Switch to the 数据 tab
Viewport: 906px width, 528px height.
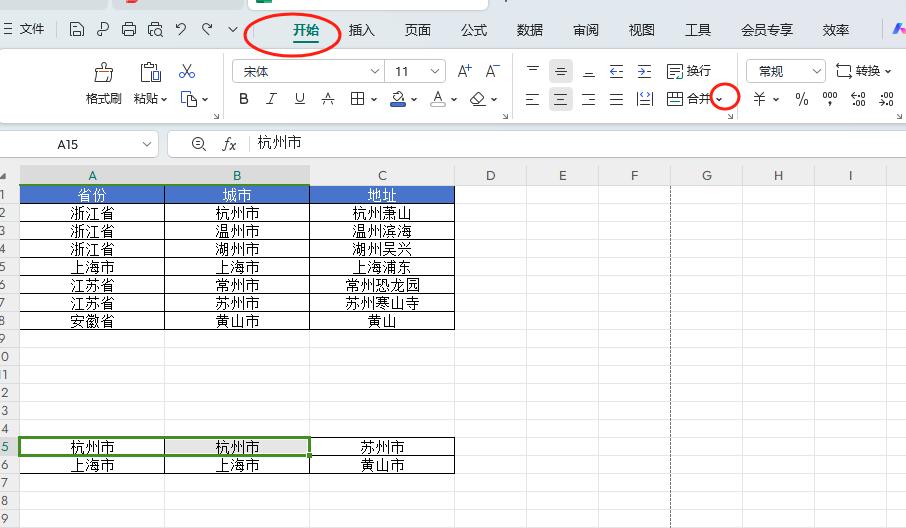pos(530,30)
